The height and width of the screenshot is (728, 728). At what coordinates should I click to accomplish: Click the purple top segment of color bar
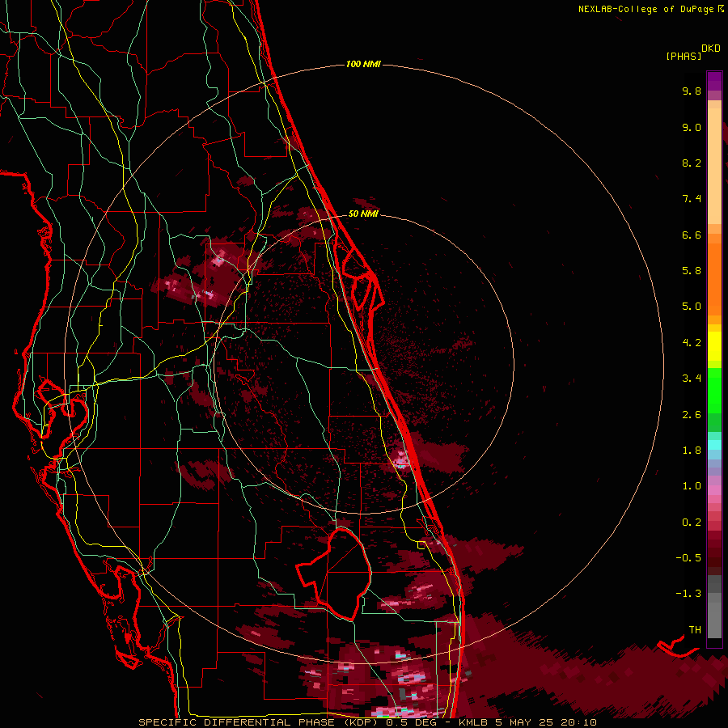tap(714, 81)
